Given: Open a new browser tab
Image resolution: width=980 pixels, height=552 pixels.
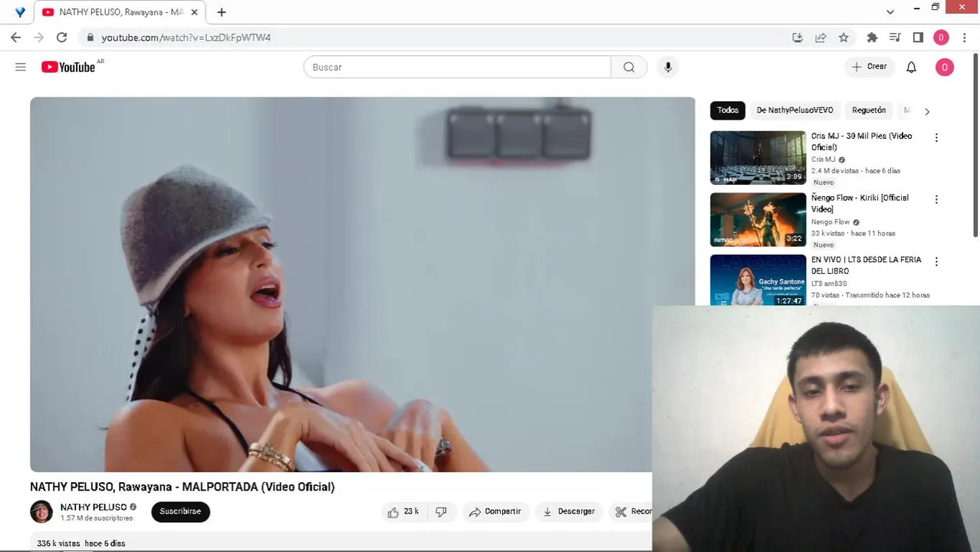Looking at the screenshot, I should point(221,12).
